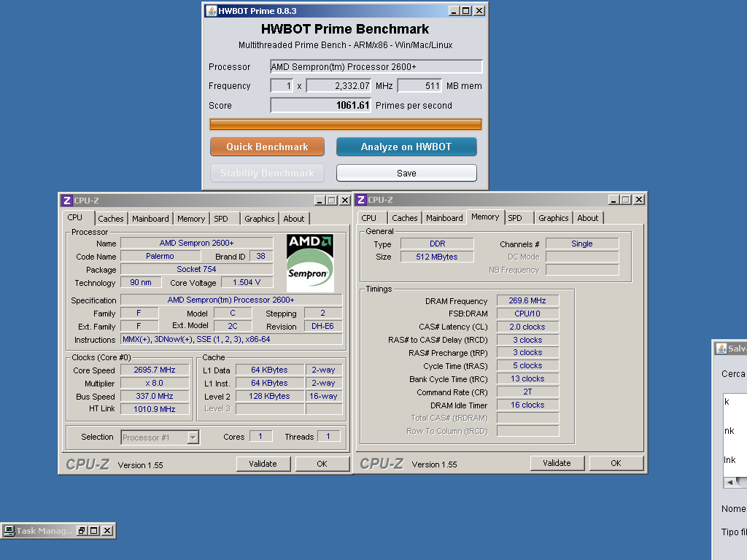Minimize the HWBOT Prime window
The width and height of the screenshot is (747, 560).
(x=454, y=10)
